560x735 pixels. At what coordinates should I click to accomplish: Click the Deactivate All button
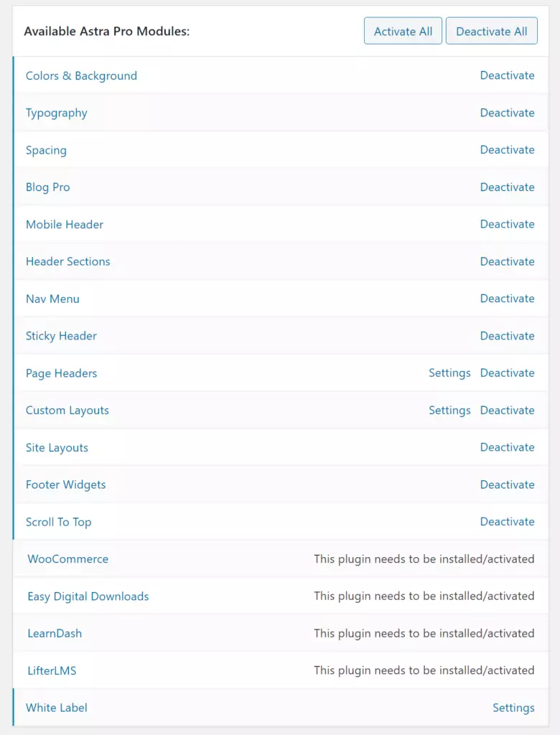[x=491, y=31]
